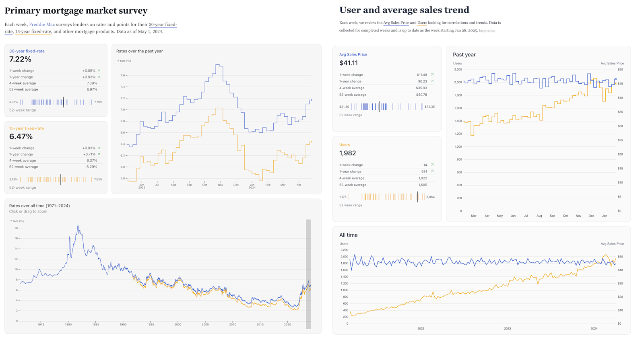The image size is (644, 340).
Task: Click the trend arrow beside Users 1-week change 14
Action: [x=432, y=165]
